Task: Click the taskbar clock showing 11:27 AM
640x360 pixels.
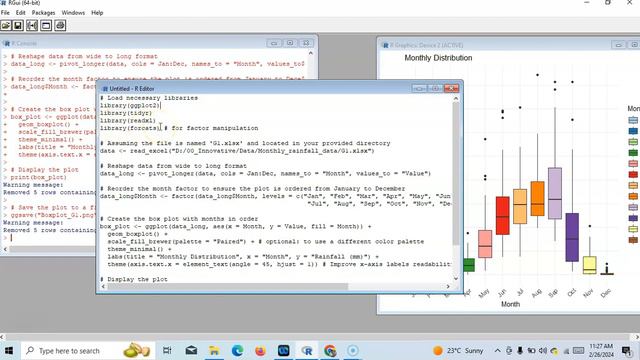Action: coord(601,351)
